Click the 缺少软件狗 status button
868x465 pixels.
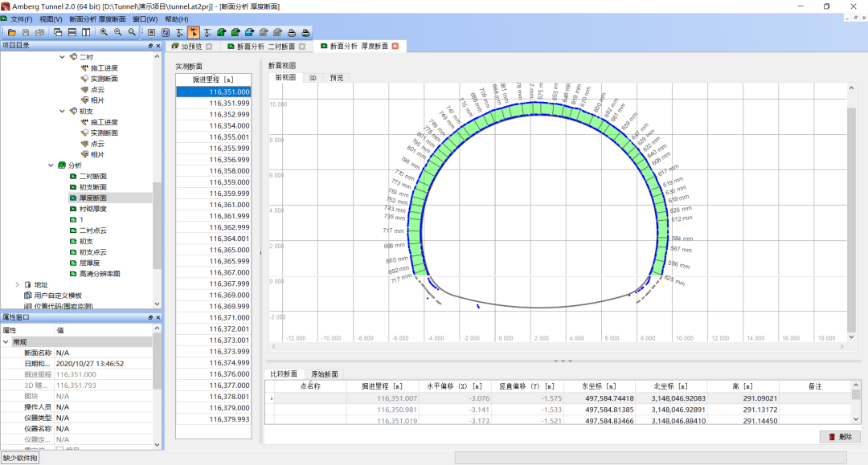(20, 458)
